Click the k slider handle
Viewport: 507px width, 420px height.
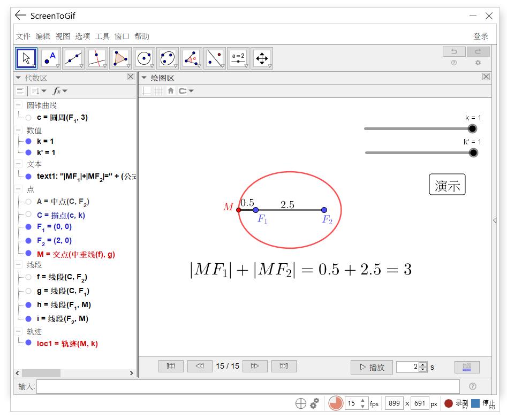(472, 128)
